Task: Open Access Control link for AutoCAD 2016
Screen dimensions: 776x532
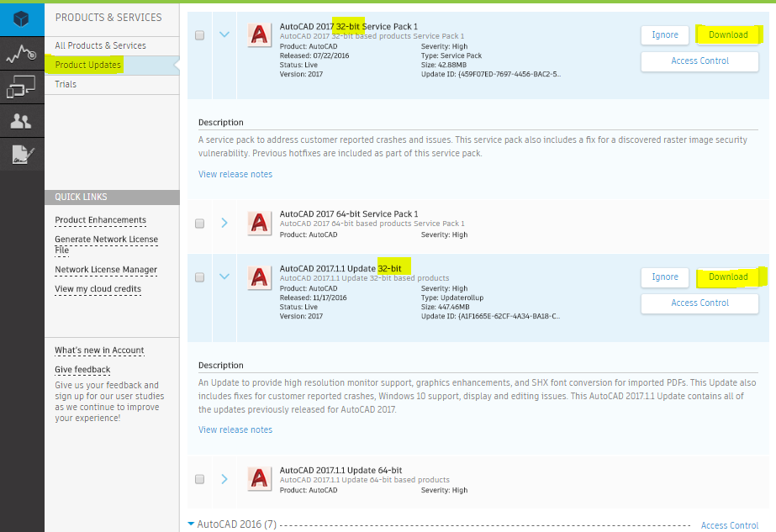Action: [x=730, y=525]
